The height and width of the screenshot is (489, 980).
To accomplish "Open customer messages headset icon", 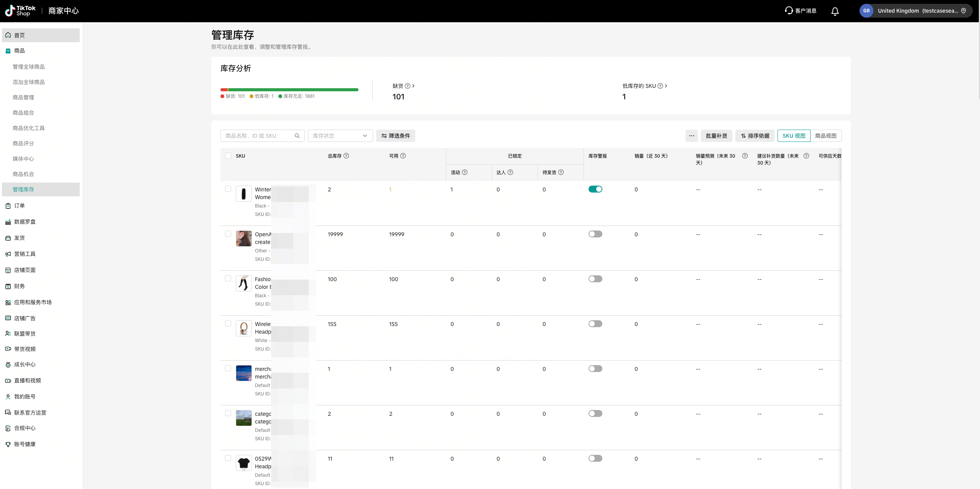I will click(x=789, y=11).
